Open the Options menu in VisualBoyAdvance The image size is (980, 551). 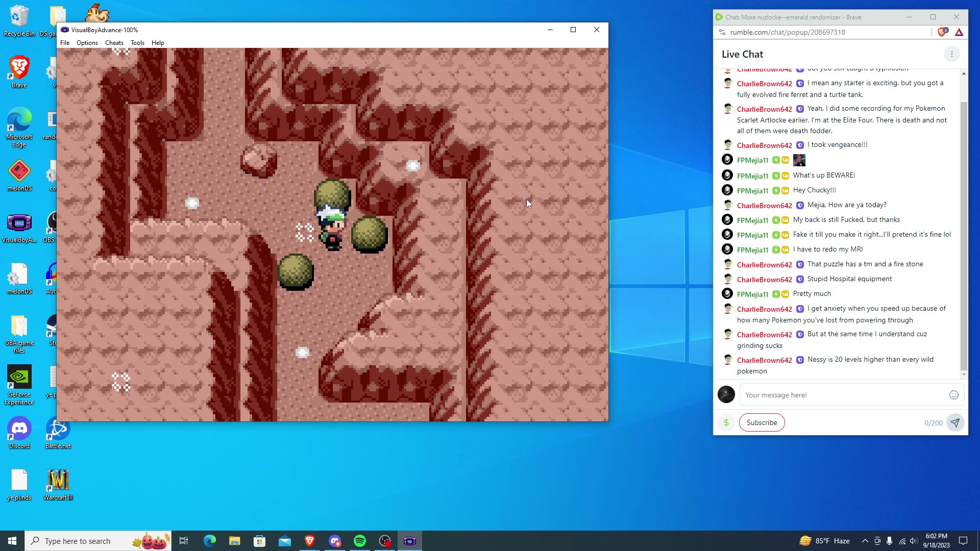coord(87,43)
